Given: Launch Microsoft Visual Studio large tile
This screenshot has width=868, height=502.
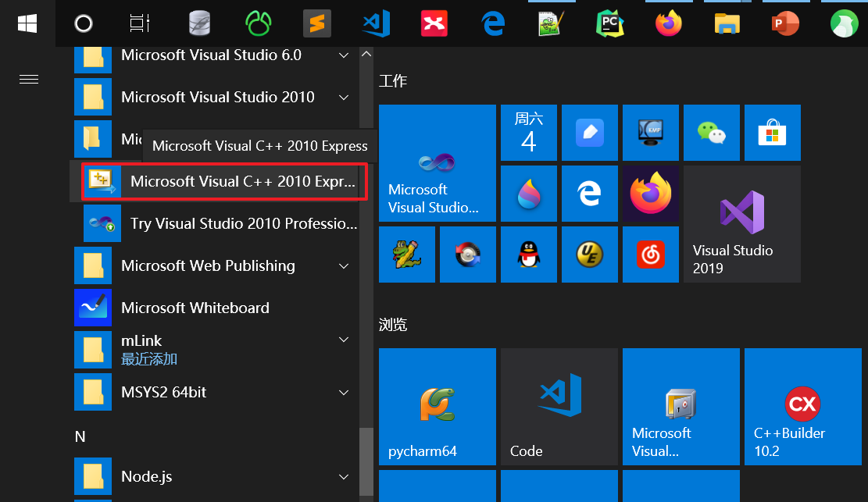Looking at the screenshot, I should 438,163.
